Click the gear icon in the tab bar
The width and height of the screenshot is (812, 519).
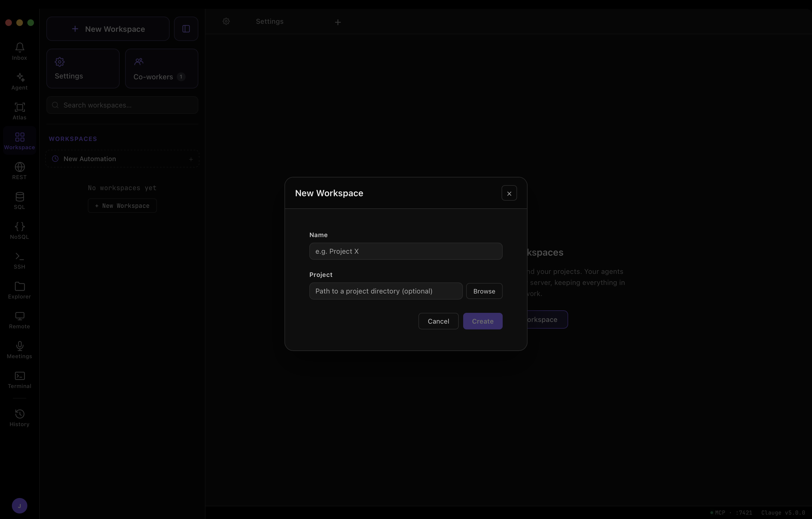pos(226,21)
